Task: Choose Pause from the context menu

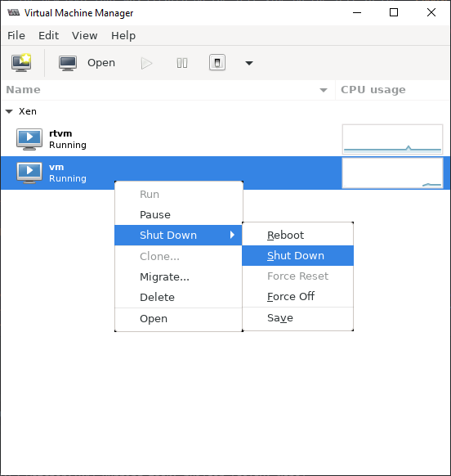Action: [179, 214]
